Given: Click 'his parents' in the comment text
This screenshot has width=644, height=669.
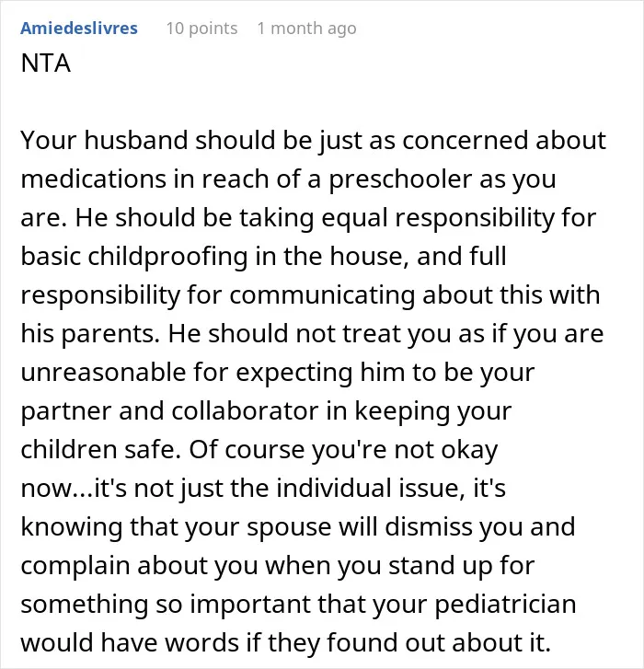Looking at the screenshot, I should point(90,334).
